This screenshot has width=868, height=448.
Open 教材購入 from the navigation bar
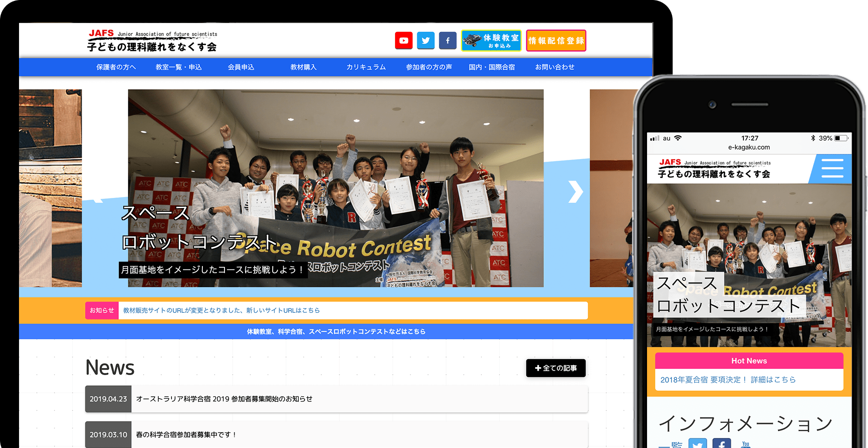[x=303, y=67]
